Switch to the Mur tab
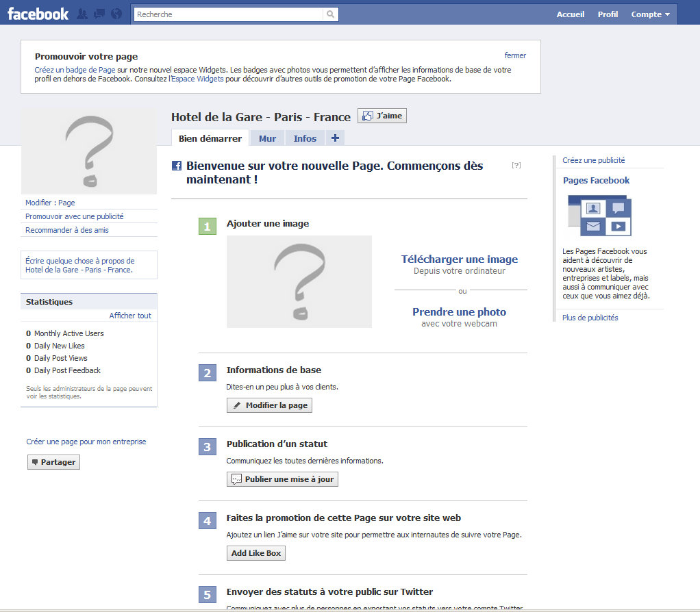This screenshot has width=700, height=612. tap(267, 138)
